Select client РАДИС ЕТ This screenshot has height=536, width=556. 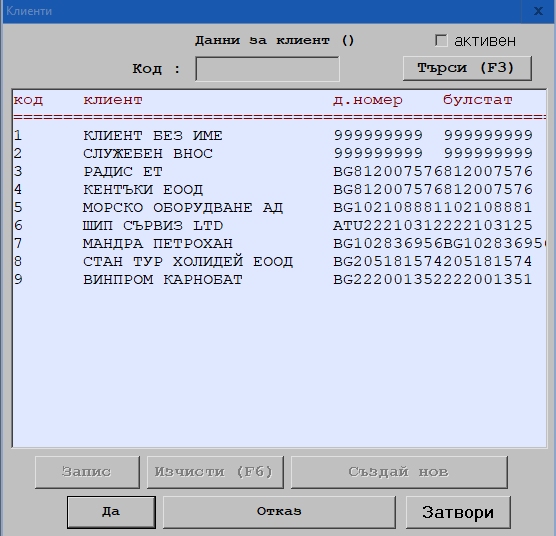click(279, 172)
